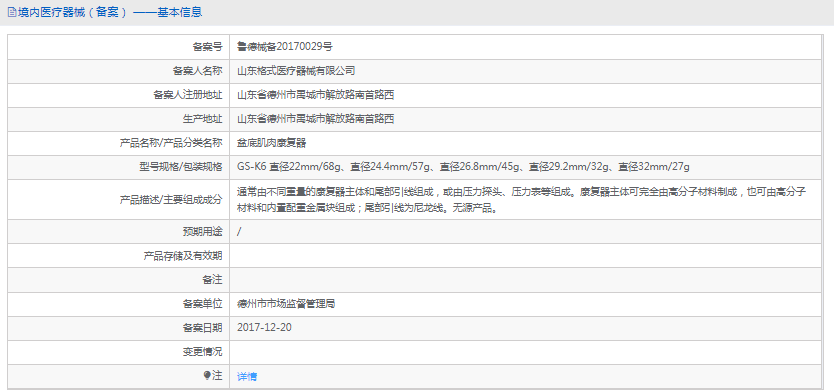
Task: Click the document icon beside 境内医疗器械 title
Action: pyautogui.click(x=12, y=12)
